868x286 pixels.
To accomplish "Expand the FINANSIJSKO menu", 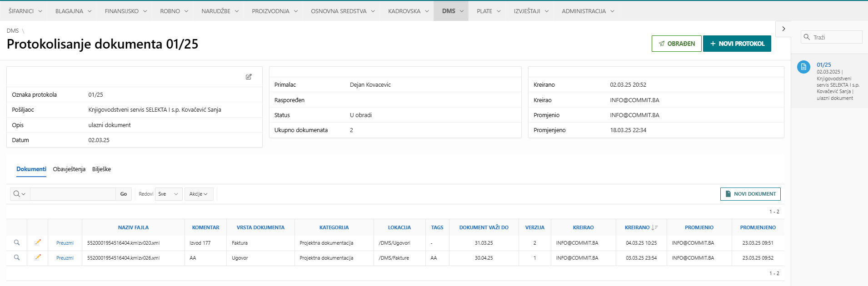I will point(126,11).
